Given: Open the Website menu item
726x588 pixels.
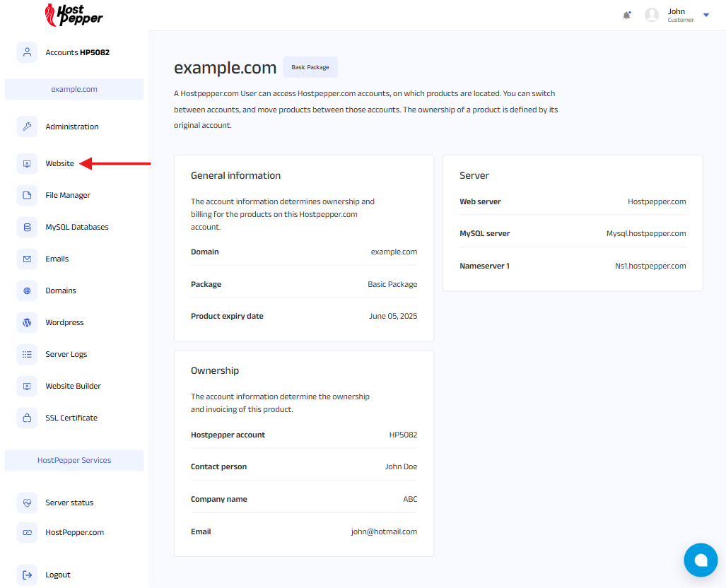Looking at the screenshot, I should pos(59,163).
